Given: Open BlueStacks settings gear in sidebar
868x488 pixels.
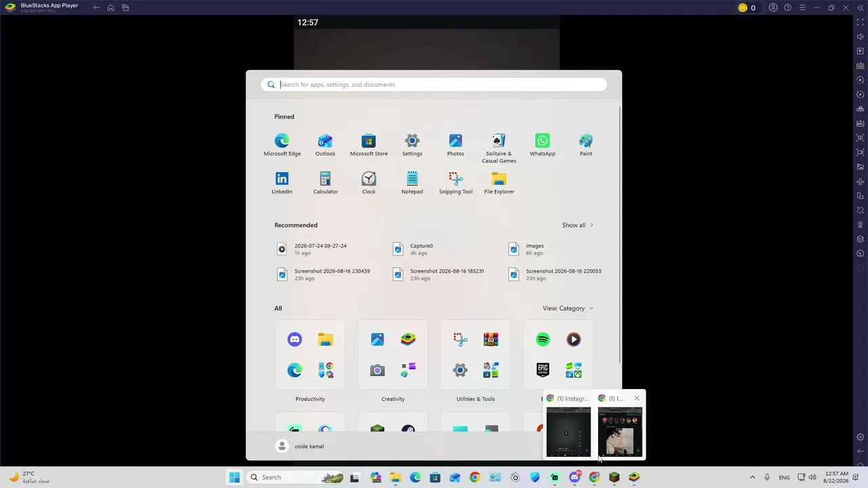Looking at the screenshot, I should (861, 437).
